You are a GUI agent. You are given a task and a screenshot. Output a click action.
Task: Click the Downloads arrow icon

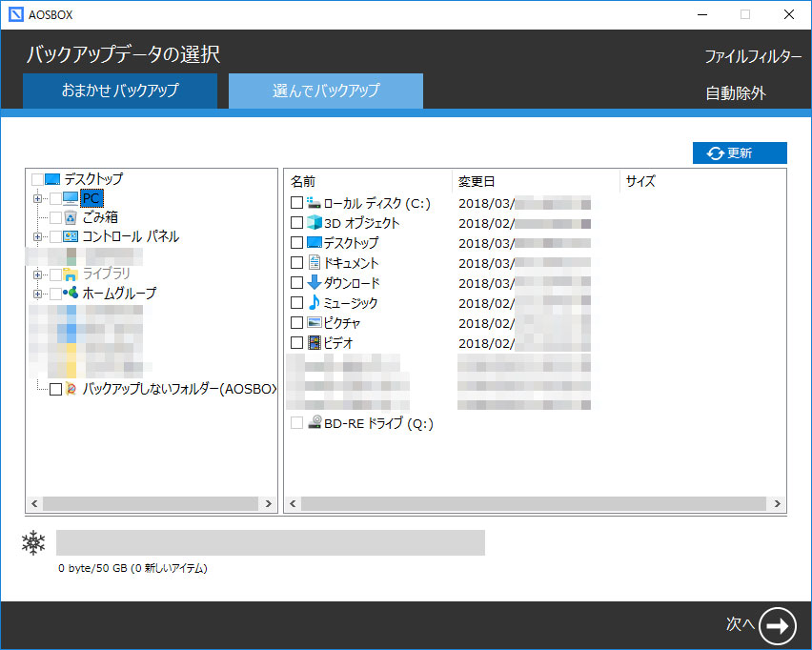point(314,282)
